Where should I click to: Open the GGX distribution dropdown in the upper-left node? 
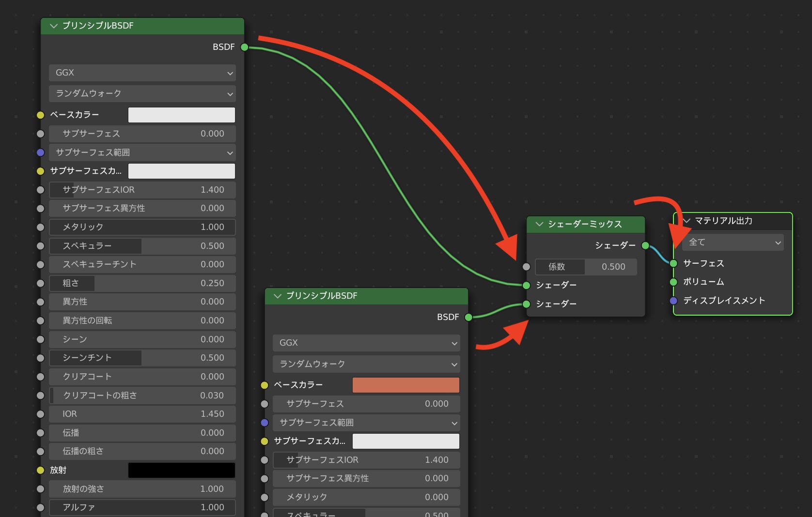pyautogui.click(x=142, y=73)
